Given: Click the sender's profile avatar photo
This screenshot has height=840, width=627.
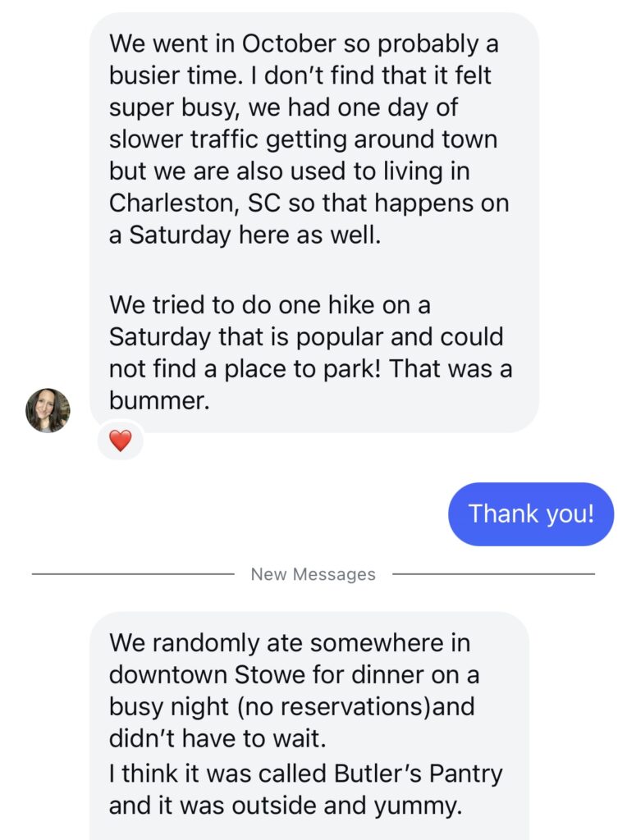Looking at the screenshot, I should click(x=48, y=410).
